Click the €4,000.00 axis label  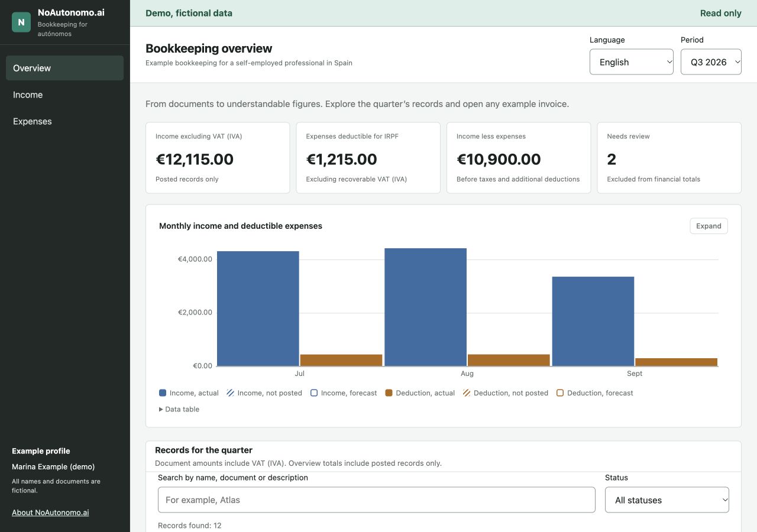coord(195,259)
